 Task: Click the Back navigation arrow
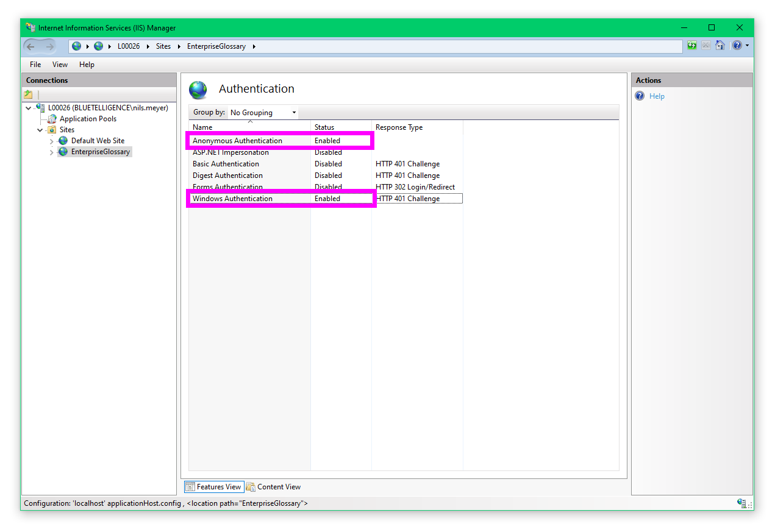pyautogui.click(x=30, y=46)
